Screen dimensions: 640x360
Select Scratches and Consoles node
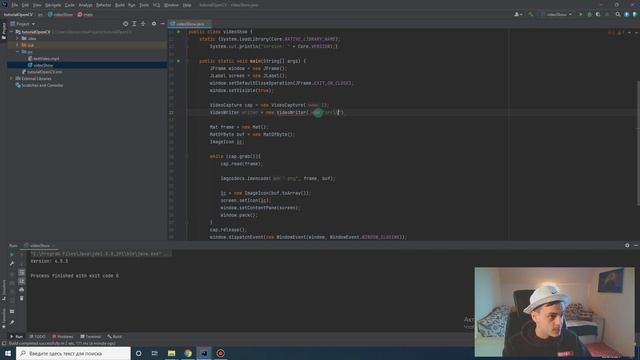[39, 85]
